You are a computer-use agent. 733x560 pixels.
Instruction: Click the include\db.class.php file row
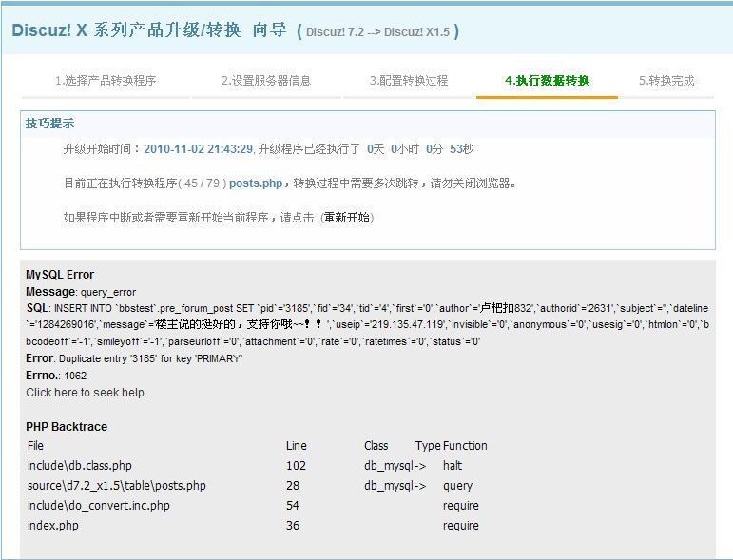point(80,466)
